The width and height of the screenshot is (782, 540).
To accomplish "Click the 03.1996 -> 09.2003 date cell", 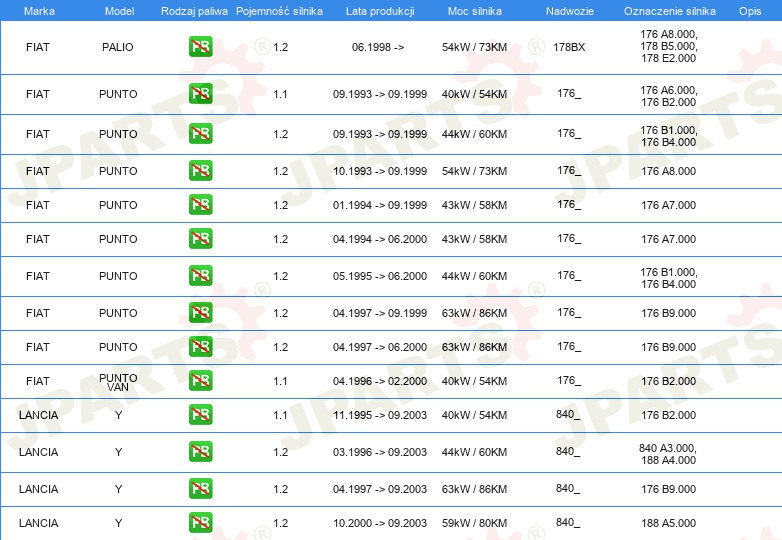I will tap(380, 452).
